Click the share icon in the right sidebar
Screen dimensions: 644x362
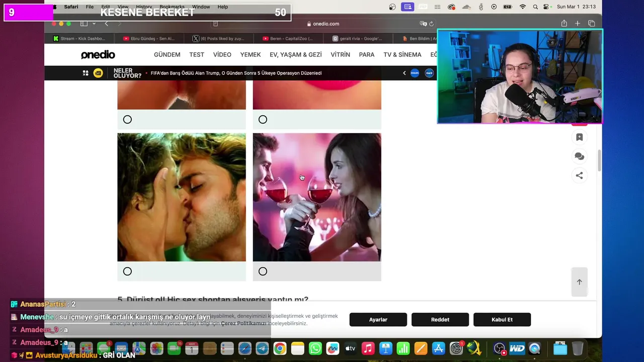point(580,175)
